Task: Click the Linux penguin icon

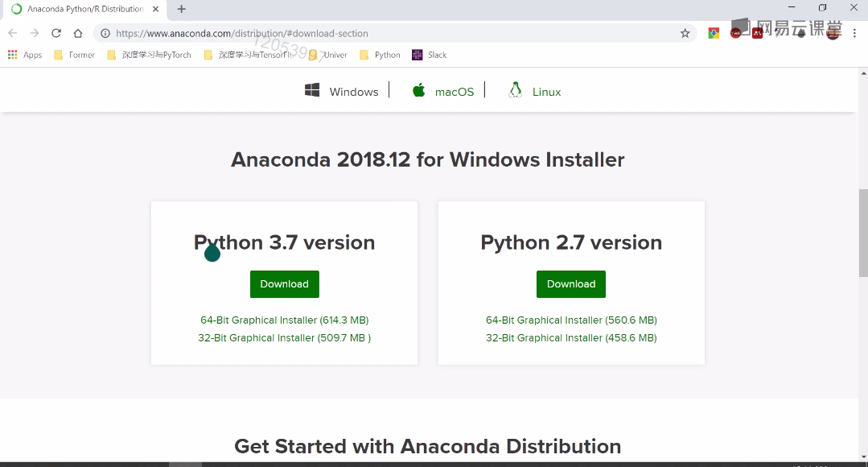Action: click(513, 90)
